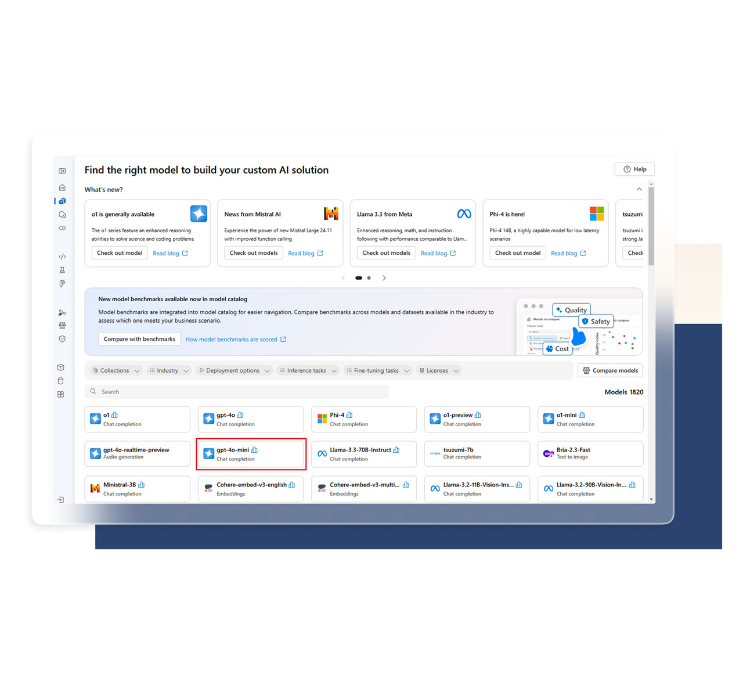Click the benchmark icon beside Cohere-embed-v3-english
The image size is (743, 700).
(292, 485)
